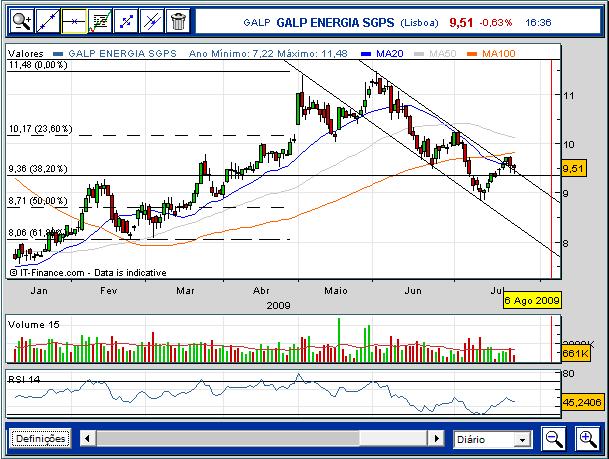
Task: Click the MA20 legend label
Action: click(390, 54)
